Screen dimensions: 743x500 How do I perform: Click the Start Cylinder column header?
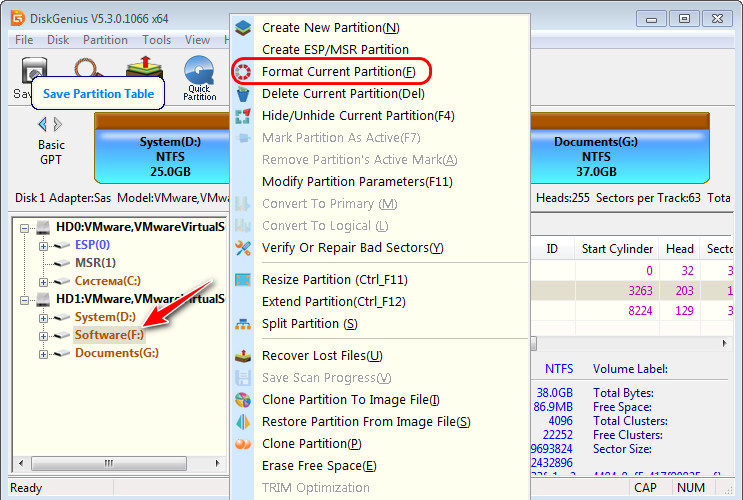coord(617,249)
